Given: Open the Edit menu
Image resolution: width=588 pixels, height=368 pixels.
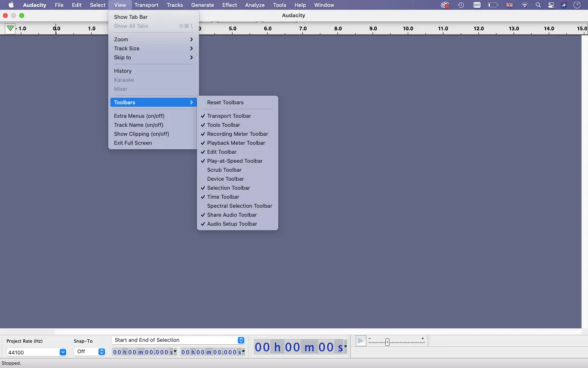Looking at the screenshot, I should pyautogui.click(x=77, y=5).
